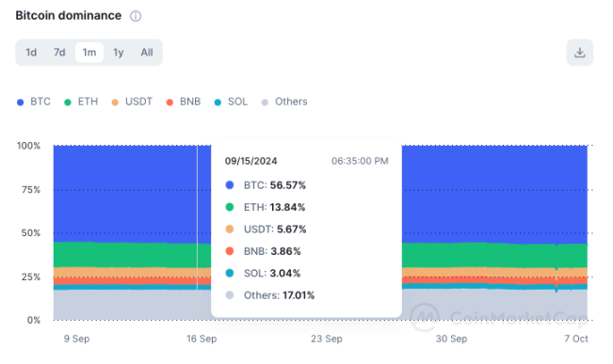Viewport: 613px width, 364px height.
Task: Switch to the 7d time range
Action: [x=59, y=53]
